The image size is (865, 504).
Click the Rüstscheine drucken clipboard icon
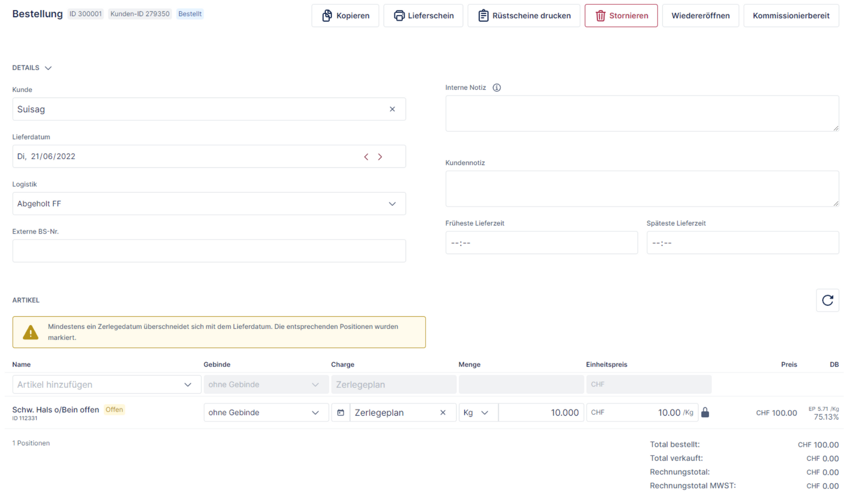pos(483,16)
